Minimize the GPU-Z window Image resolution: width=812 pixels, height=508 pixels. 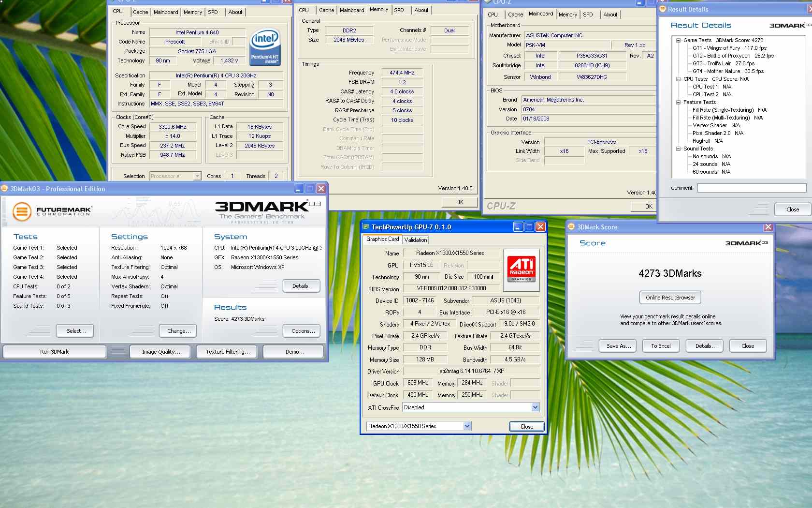[x=518, y=227]
